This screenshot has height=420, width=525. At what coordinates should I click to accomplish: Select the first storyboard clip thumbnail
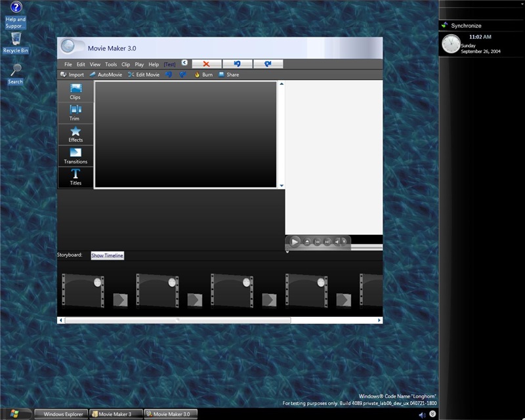click(x=83, y=291)
